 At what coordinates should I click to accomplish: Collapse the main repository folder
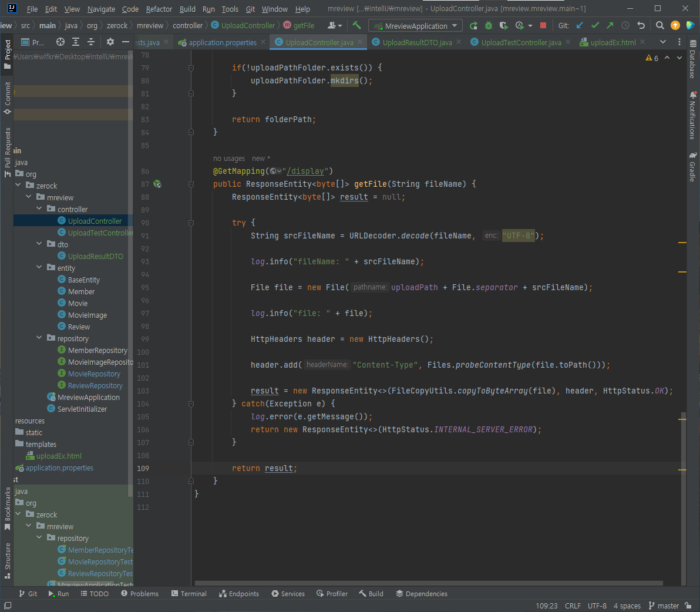pos(39,338)
